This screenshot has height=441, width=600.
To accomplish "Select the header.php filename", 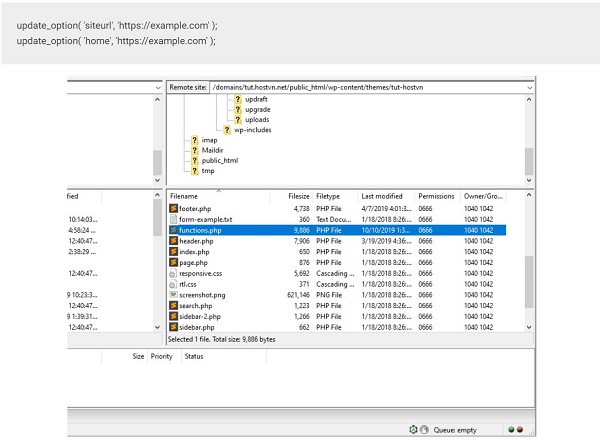I will (x=196, y=241).
